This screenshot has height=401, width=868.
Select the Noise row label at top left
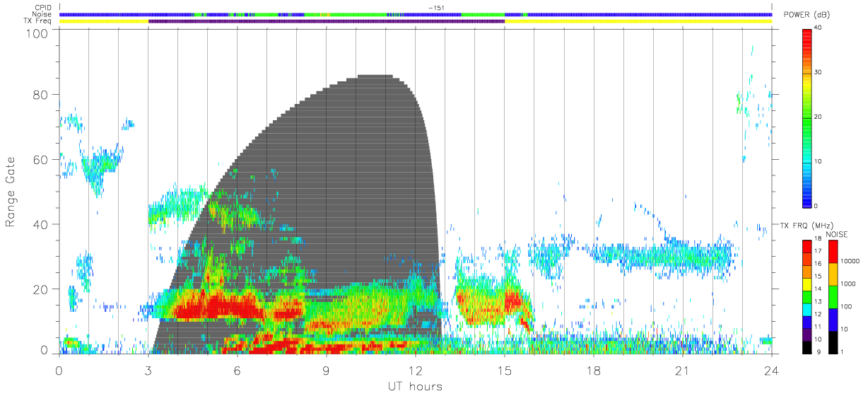click(42, 14)
